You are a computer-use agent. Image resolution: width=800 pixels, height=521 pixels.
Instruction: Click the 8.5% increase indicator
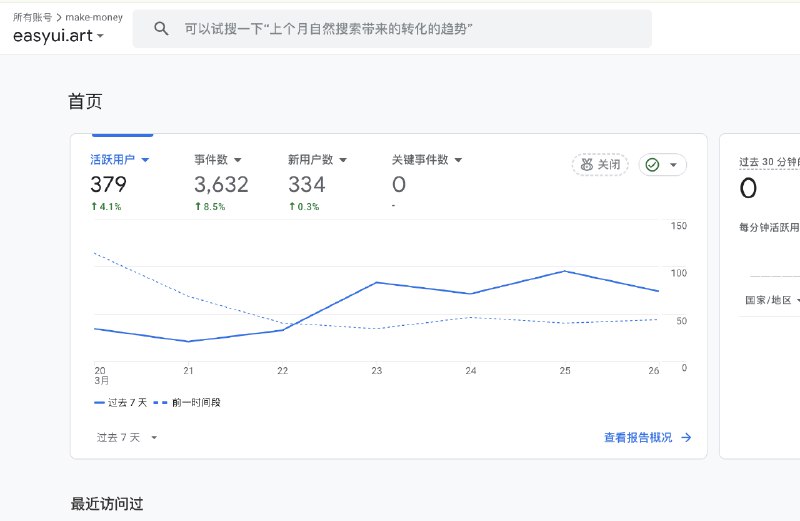[x=210, y=207]
